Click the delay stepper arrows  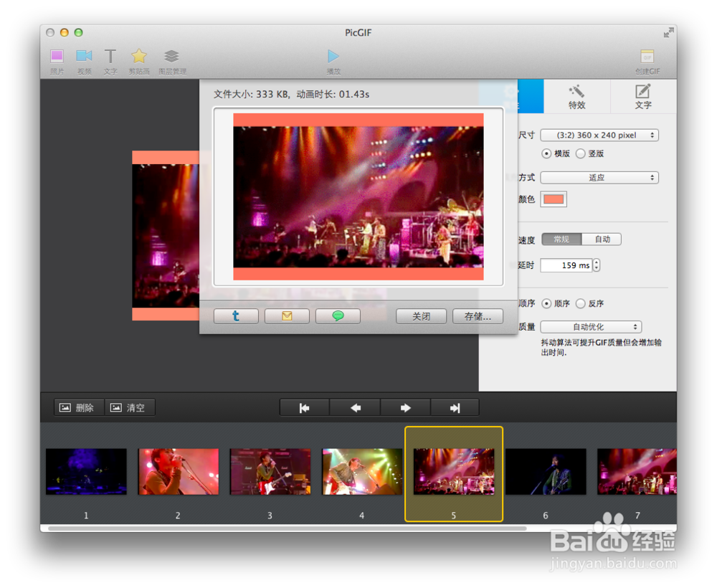[597, 265]
